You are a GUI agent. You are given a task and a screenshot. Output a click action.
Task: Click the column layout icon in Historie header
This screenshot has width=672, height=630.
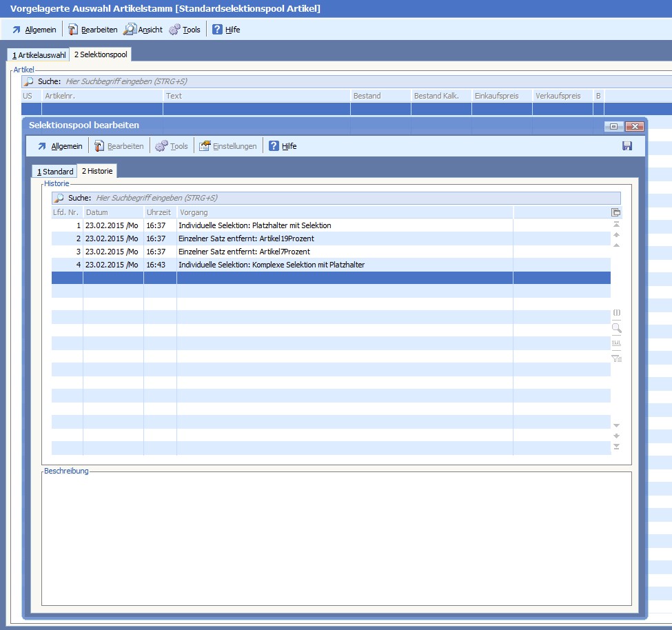[x=616, y=212]
